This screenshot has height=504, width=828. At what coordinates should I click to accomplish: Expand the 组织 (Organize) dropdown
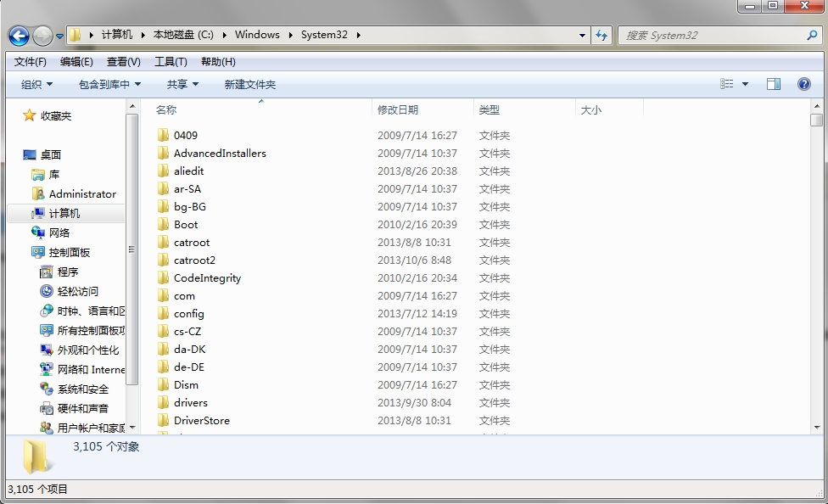36,84
